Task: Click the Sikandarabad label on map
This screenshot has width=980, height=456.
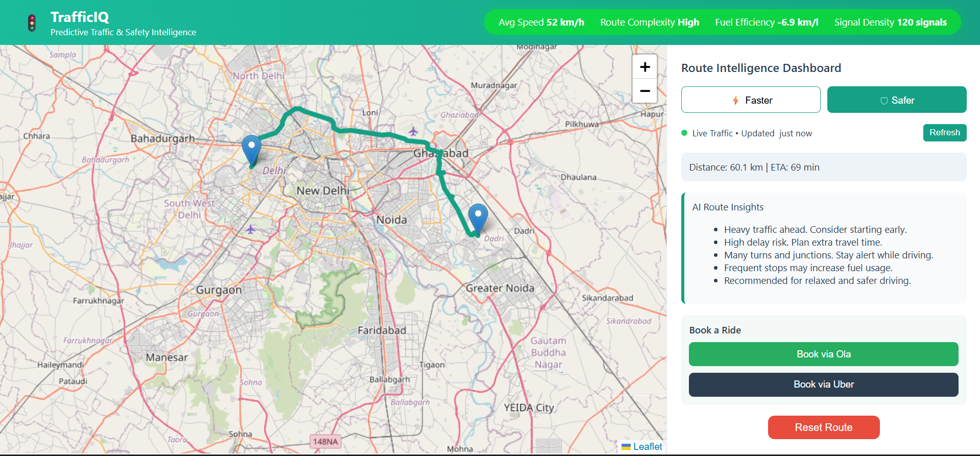Action: coord(607,298)
